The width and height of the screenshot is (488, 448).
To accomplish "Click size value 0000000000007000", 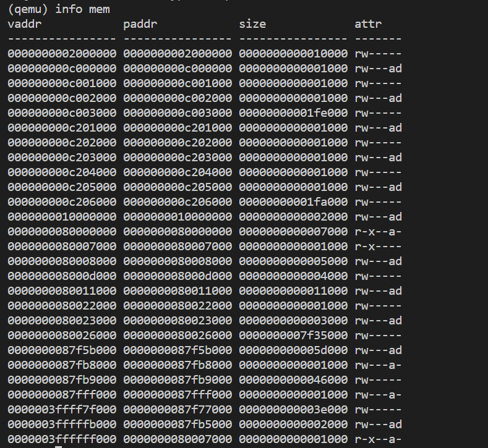I will (293, 232).
